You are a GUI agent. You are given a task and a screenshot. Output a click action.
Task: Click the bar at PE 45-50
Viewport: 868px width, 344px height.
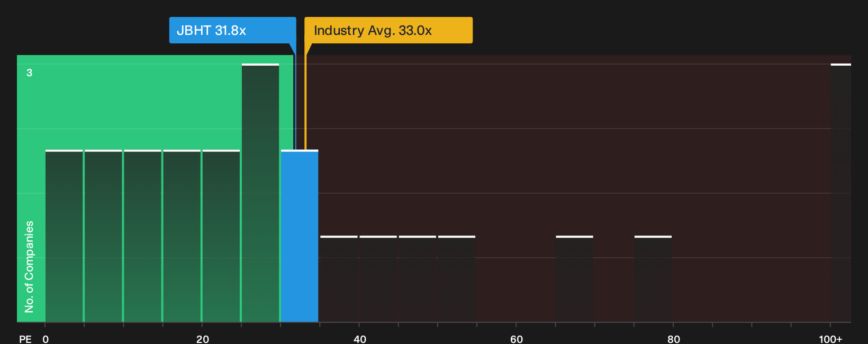coord(418,279)
